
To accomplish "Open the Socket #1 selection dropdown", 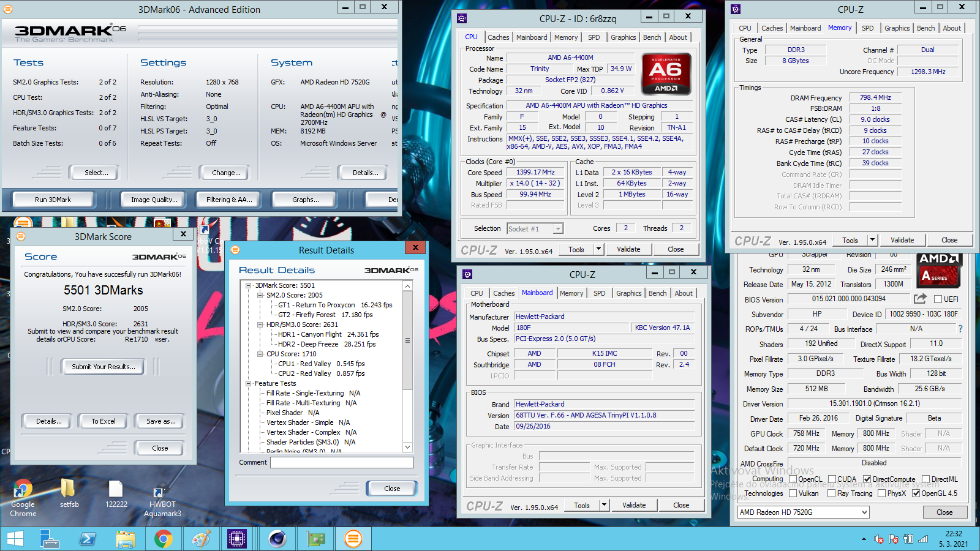I will (535, 228).
